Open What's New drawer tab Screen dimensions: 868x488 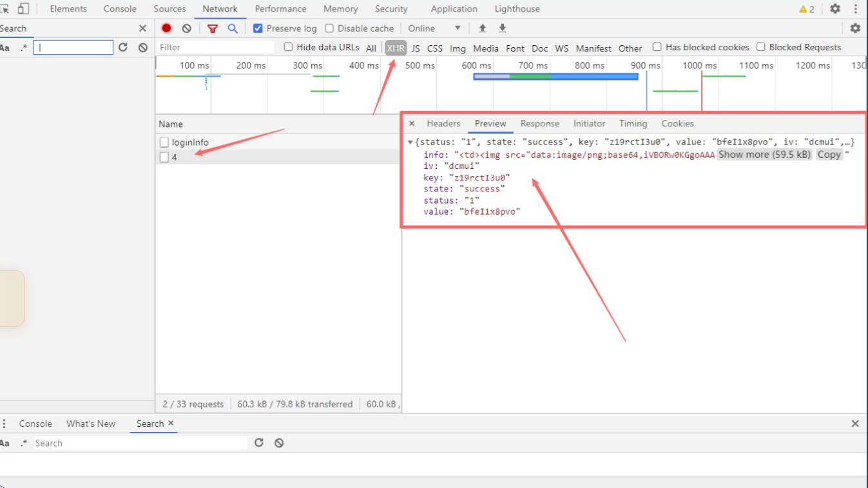(x=91, y=424)
